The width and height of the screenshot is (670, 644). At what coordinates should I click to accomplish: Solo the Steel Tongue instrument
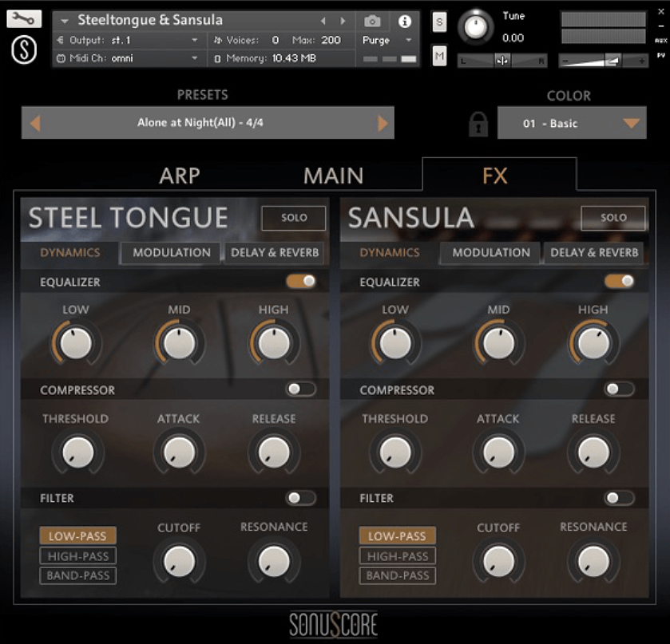pos(294,218)
